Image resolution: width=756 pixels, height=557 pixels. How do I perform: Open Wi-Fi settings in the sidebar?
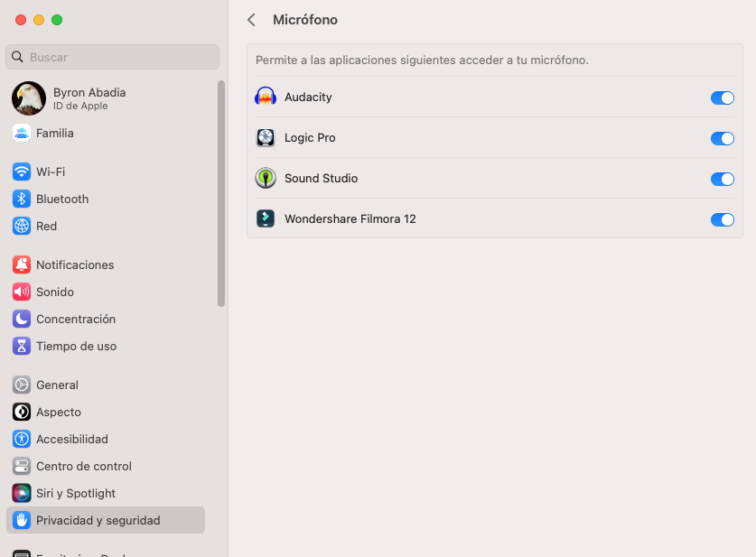[50, 172]
